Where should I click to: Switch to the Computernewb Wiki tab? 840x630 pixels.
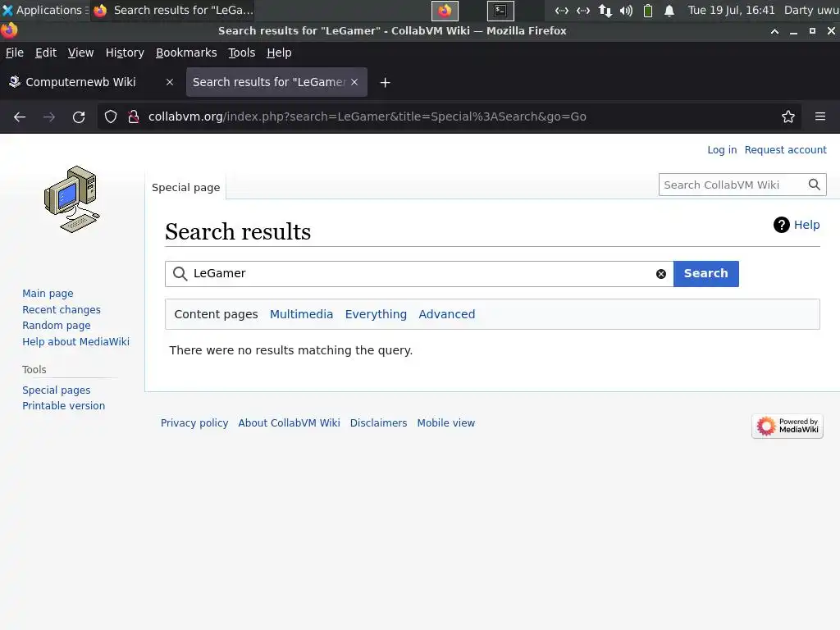(x=91, y=82)
